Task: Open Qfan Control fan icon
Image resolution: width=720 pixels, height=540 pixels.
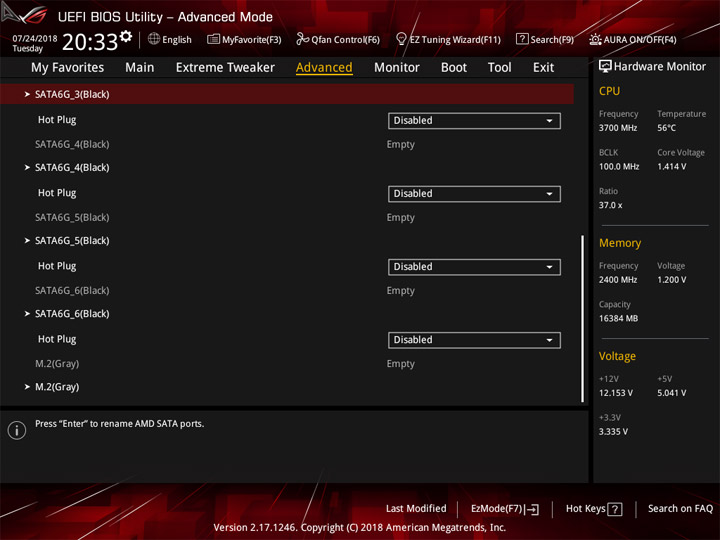Action: pos(302,39)
